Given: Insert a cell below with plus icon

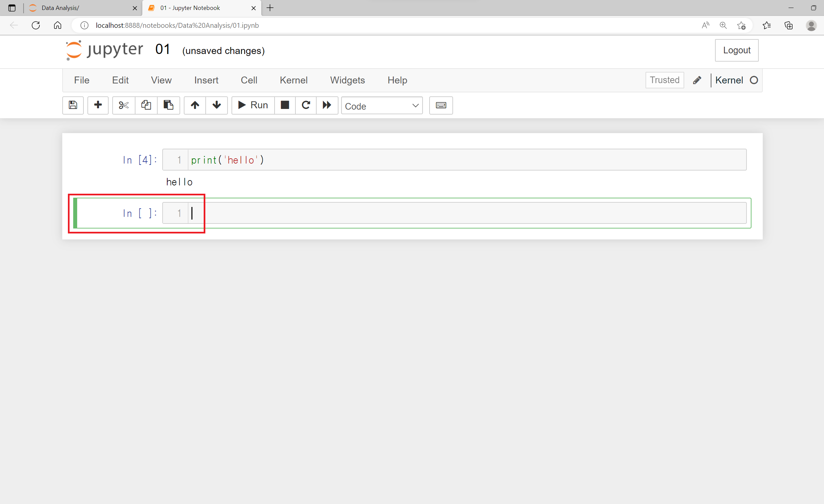Looking at the screenshot, I should click(x=98, y=105).
